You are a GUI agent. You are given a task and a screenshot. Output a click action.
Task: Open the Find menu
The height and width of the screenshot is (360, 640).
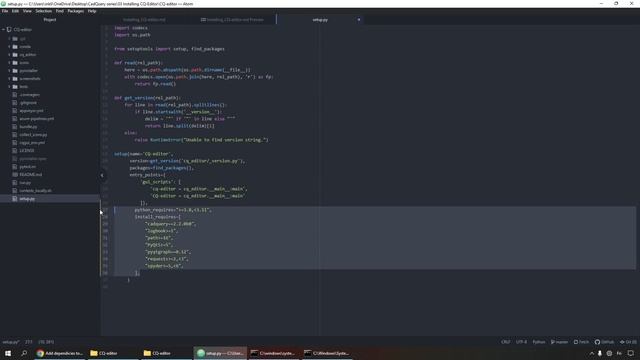(x=60, y=11)
